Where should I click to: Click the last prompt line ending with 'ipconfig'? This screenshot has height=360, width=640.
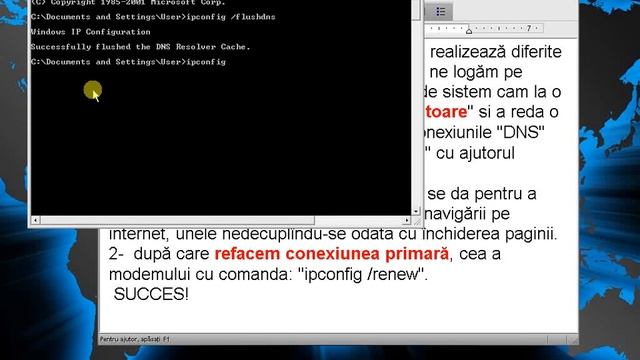coord(128,62)
